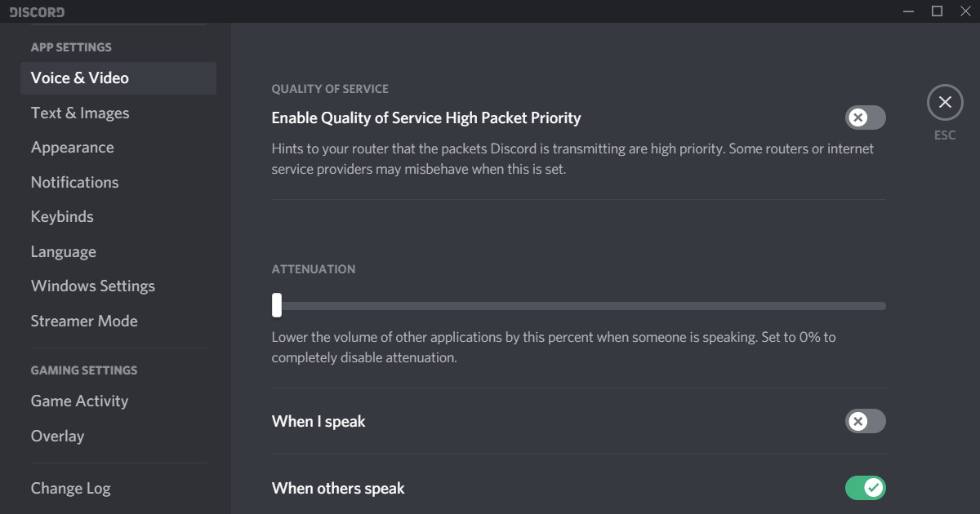Open Keybinds configuration
The height and width of the screenshot is (514, 980).
(x=62, y=216)
